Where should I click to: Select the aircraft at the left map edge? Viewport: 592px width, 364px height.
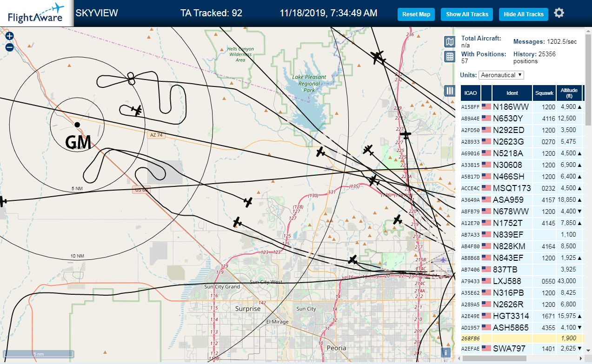point(2,201)
